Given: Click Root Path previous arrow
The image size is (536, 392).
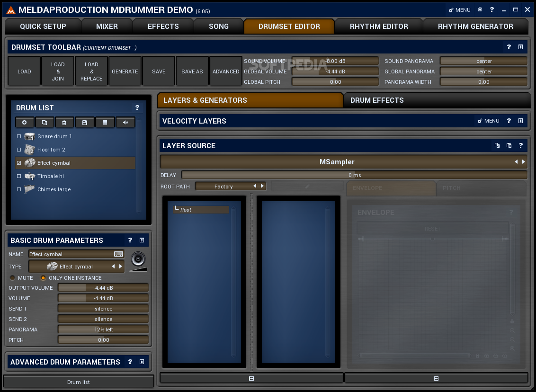Looking at the screenshot, I should (255, 186).
